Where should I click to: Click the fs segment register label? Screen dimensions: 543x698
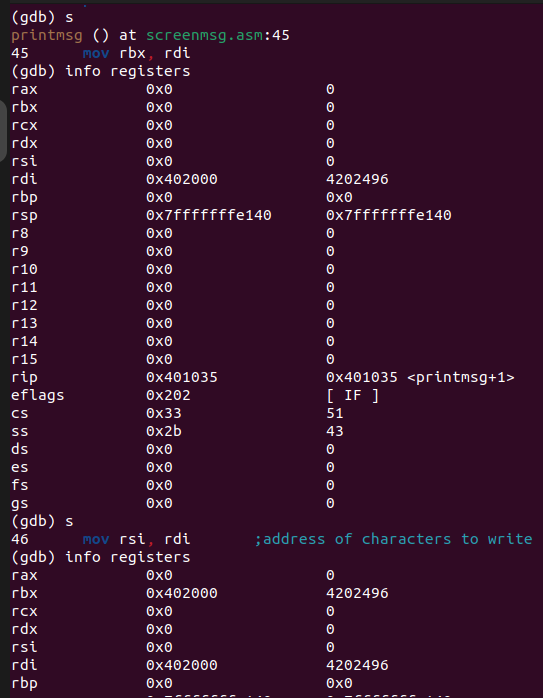(x=20, y=485)
